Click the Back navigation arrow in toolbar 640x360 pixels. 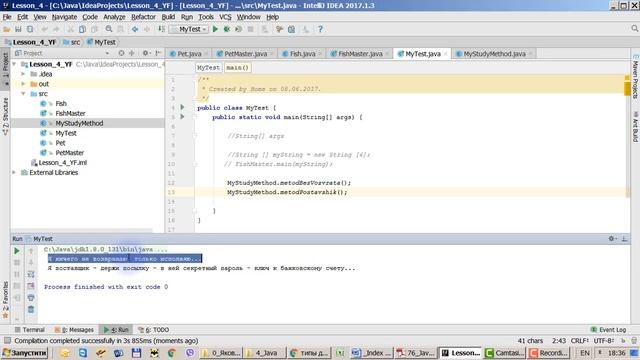tap(135, 29)
